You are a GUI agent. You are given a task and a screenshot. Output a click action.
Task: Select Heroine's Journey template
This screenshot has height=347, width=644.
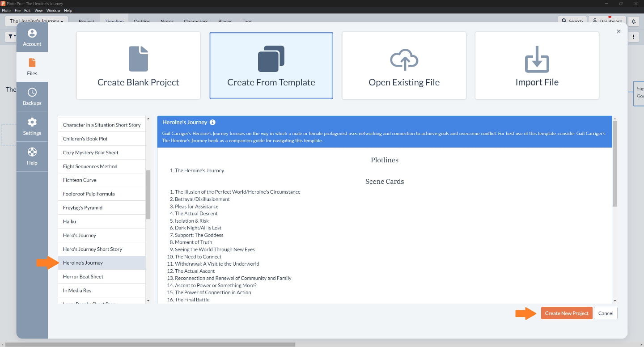click(x=102, y=262)
